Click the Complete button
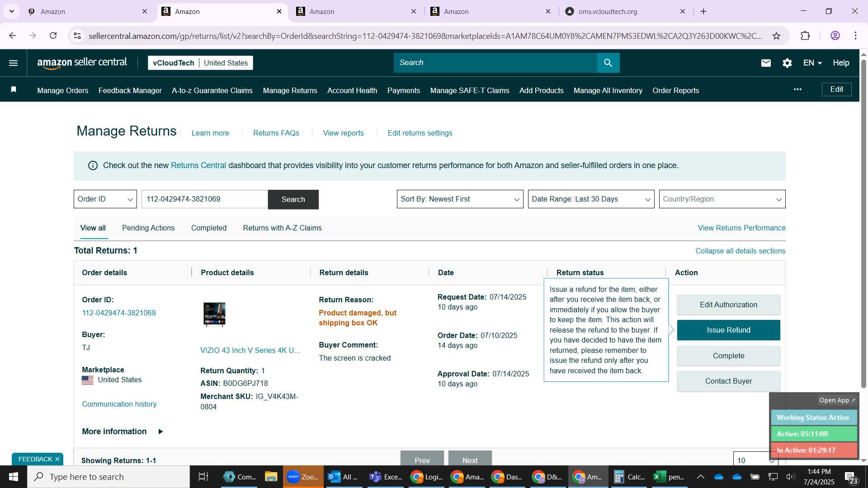This screenshot has width=868, height=488. click(728, 356)
